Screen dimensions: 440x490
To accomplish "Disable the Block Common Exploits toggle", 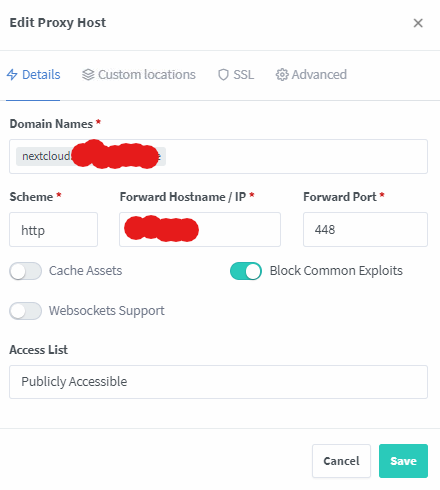I will tap(246, 271).
